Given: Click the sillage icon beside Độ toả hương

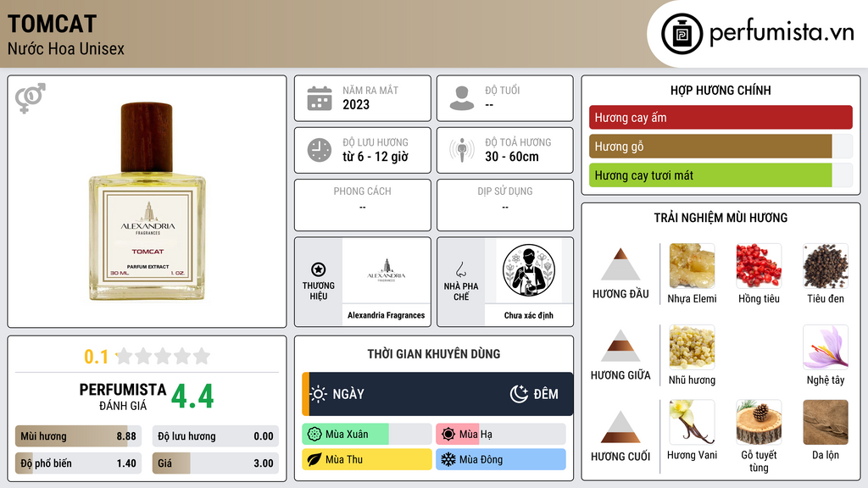Looking at the screenshot, I should click(462, 150).
